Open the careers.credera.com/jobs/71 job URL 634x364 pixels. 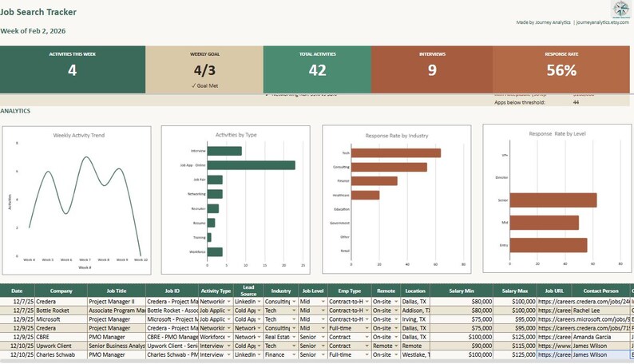[x=584, y=328]
